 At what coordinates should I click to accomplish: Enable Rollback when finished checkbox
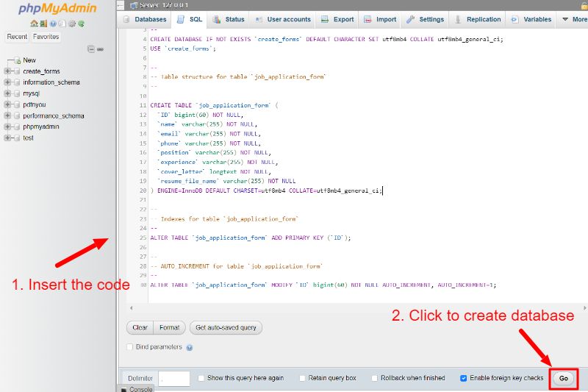pyautogui.click(x=374, y=378)
